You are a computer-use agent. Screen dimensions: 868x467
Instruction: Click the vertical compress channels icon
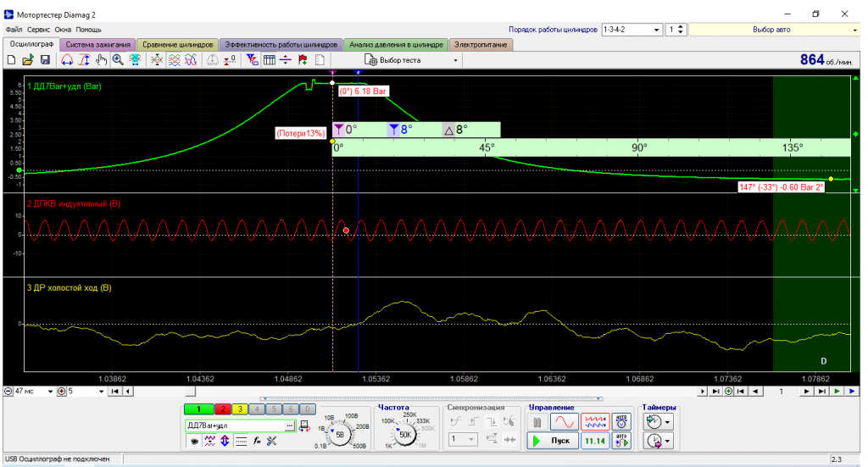coord(157,60)
